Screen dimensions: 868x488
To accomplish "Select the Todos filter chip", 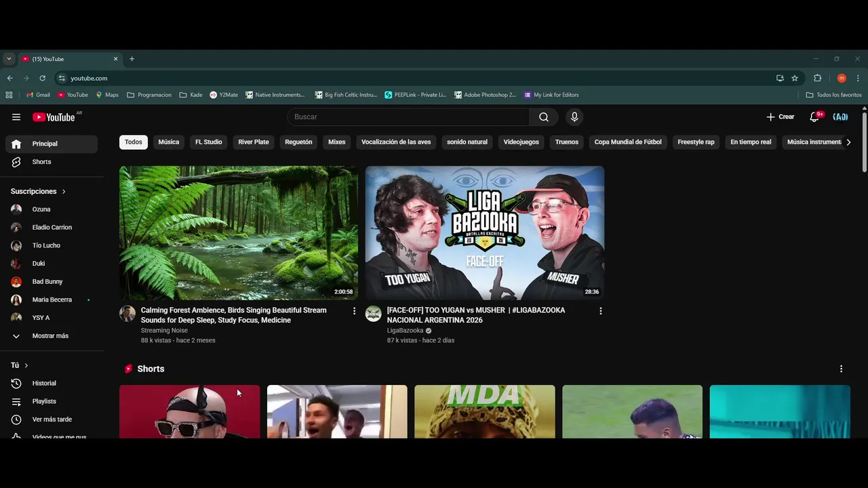I will point(134,142).
